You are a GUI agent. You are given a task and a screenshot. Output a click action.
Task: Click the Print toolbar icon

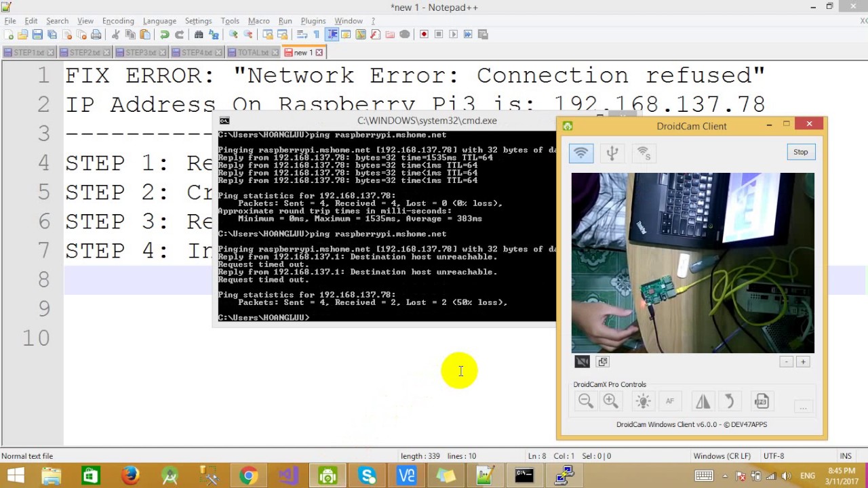[x=96, y=34]
